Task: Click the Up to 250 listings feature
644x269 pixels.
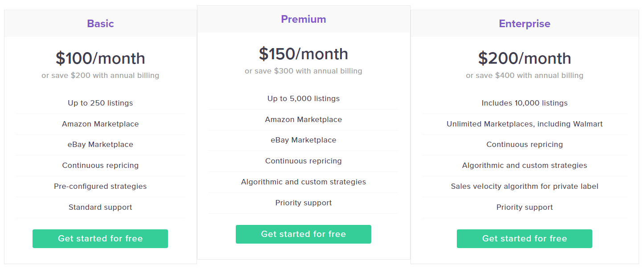Action: point(100,103)
